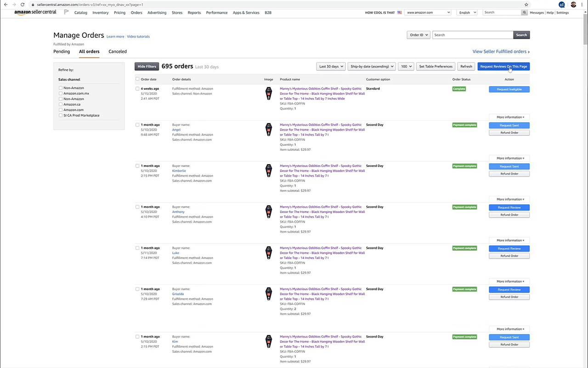This screenshot has height=368, width=588.
Task: Open the browser extension icon near the address bar
Action: [561, 5]
